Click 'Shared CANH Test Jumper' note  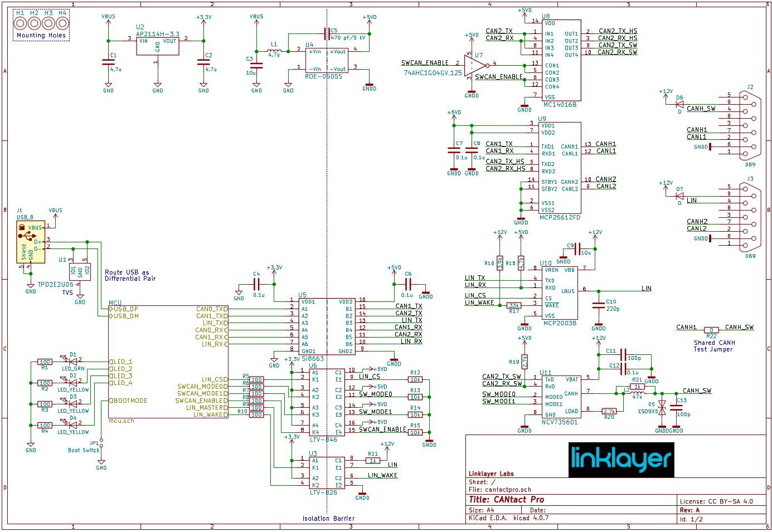[x=714, y=346]
